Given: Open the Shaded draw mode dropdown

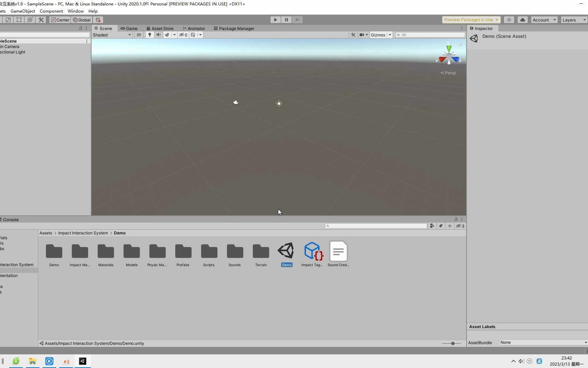Looking at the screenshot, I should [x=112, y=35].
